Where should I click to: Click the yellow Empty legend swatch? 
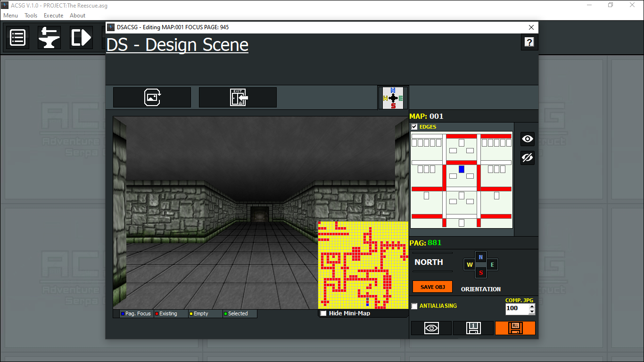pyautogui.click(x=191, y=313)
